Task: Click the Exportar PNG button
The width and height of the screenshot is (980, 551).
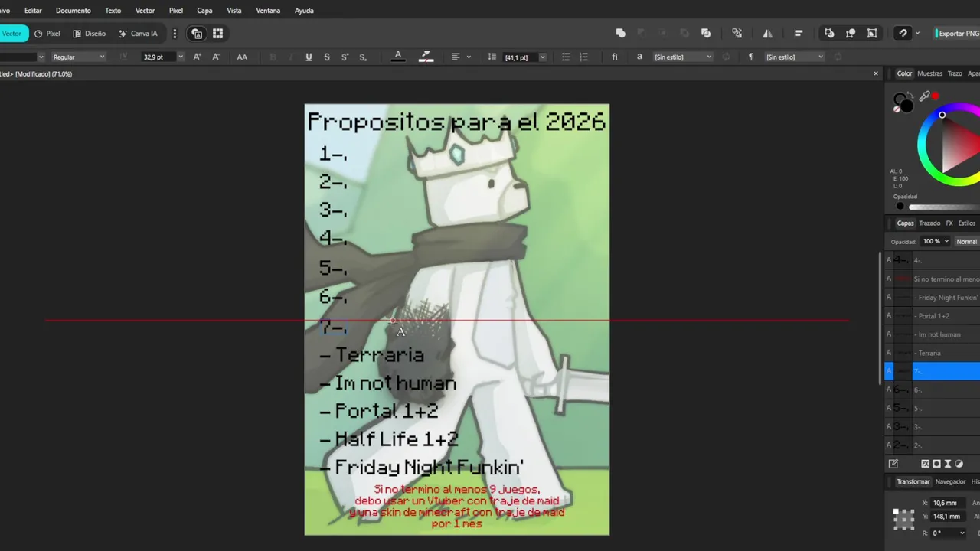Action: tap(957, 34)
